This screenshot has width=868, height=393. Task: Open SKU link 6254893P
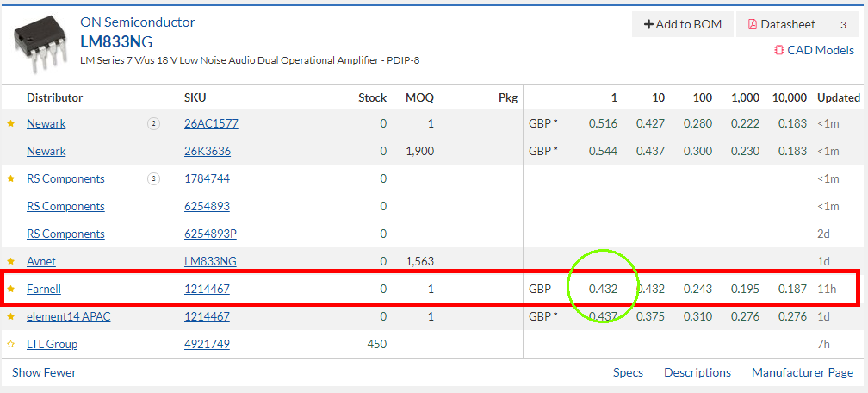[x=210, y=234]
